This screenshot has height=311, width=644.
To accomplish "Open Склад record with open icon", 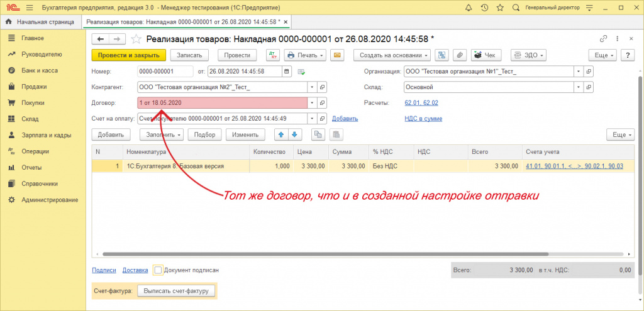I will pyautogui.click(x=589, y=87).
